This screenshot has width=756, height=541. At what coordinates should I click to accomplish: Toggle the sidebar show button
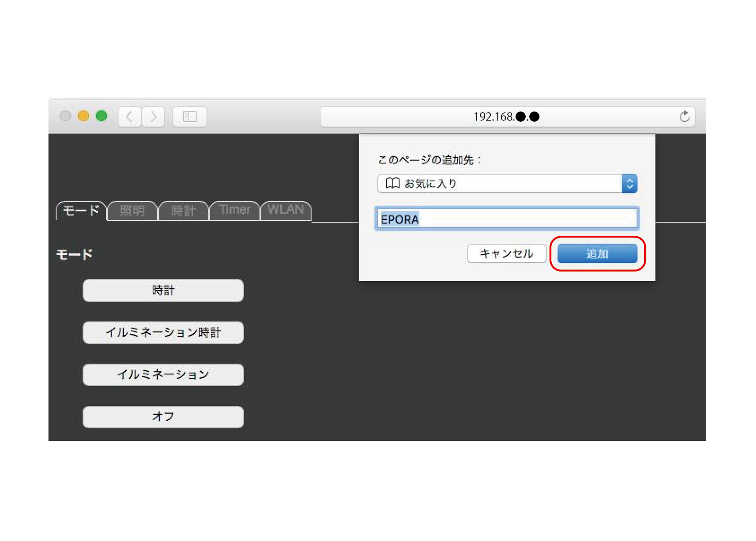[189, 117]
